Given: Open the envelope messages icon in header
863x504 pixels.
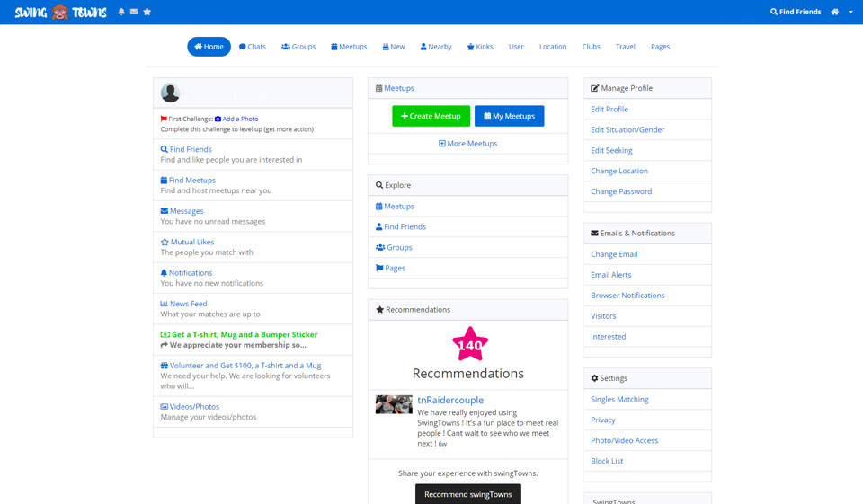Looking at the screenshot, I should coord(134,12).
